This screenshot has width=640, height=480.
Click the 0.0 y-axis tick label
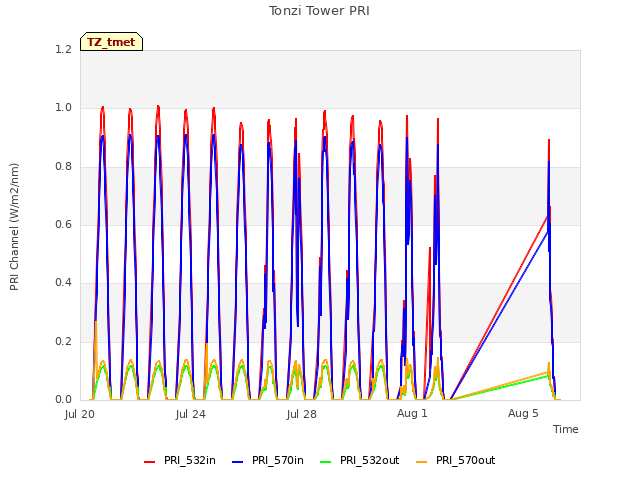pos(63,400)
